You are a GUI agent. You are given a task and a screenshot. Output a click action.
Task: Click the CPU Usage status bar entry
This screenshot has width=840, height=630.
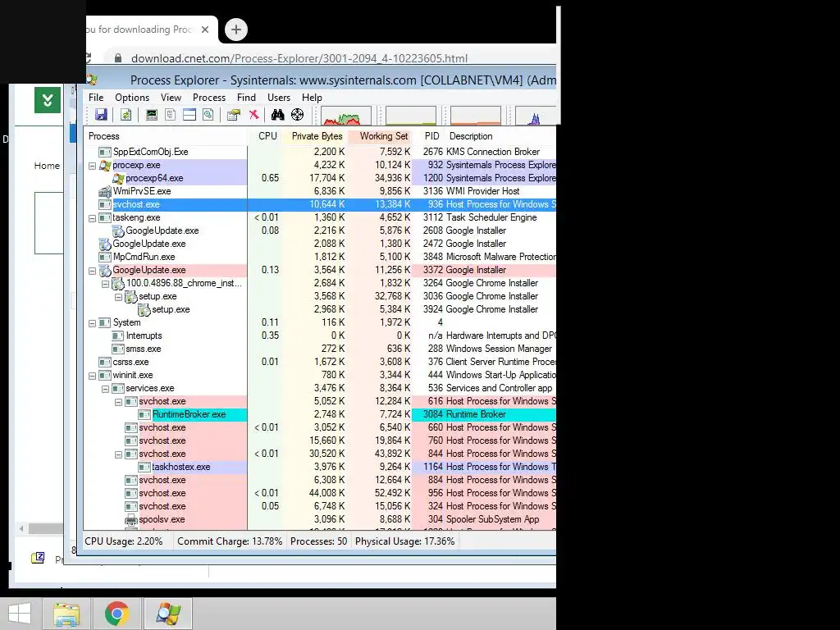click(124, 541)
